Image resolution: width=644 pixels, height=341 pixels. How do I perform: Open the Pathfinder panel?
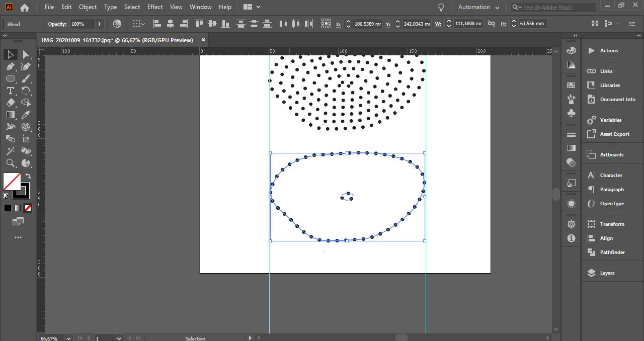(x=612, y=252)
